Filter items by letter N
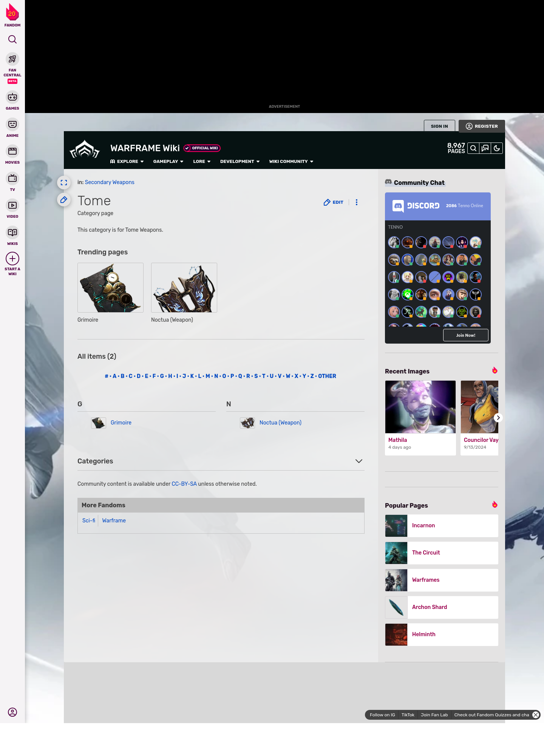544x756 pixels. (216, 376)
